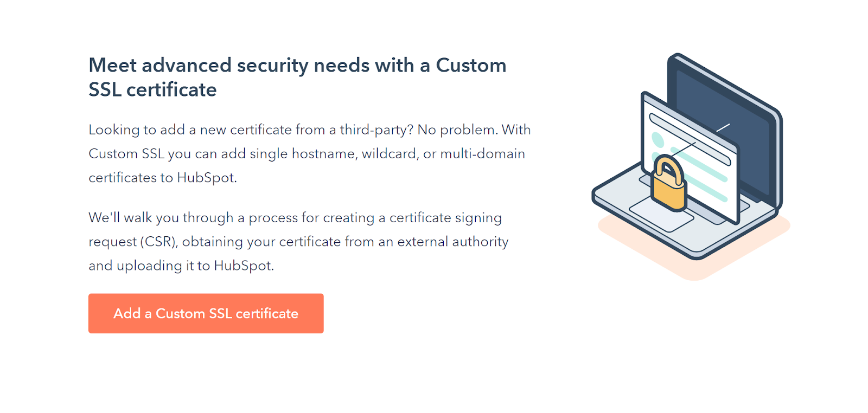Click the Add a Custom SSL certificate button
This screenshot has height=413, width=868.
click(206, 313)
